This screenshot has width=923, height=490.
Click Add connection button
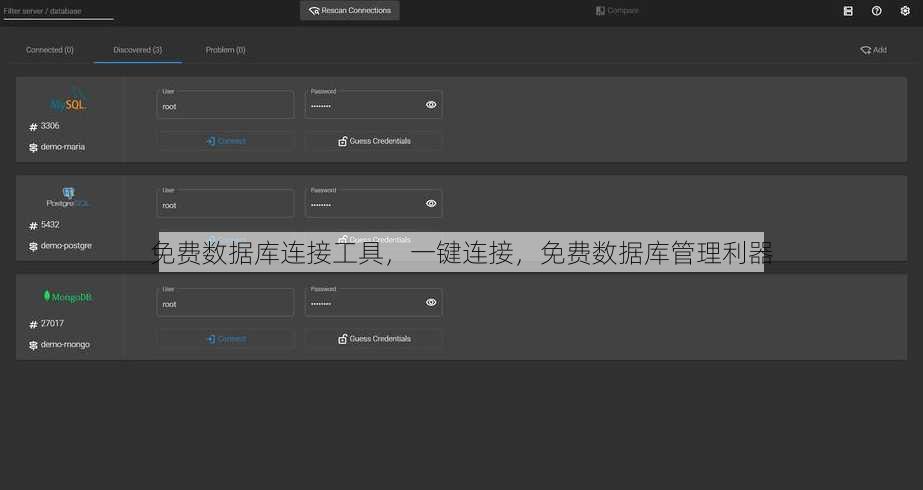coord(874,50)
